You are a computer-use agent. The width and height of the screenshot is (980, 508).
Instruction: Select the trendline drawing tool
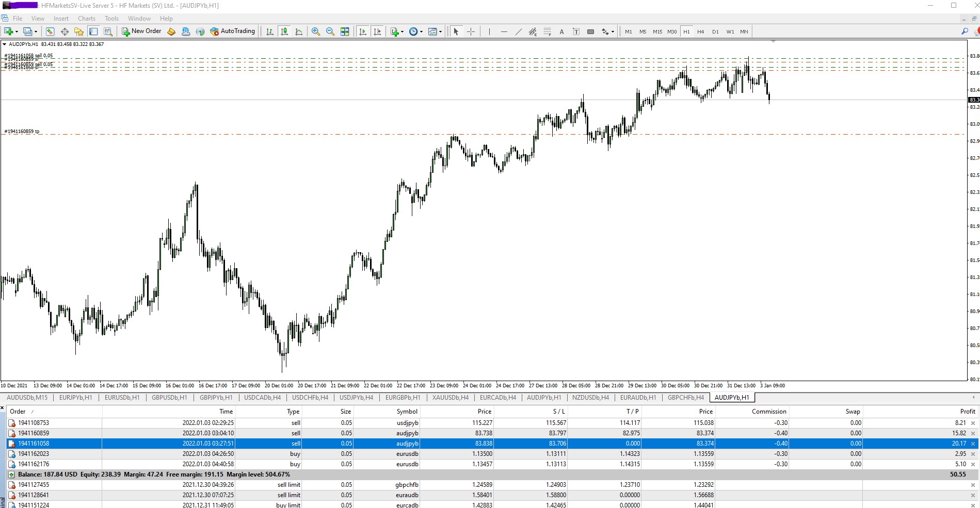pyautogui.click(x=518, y=31)
